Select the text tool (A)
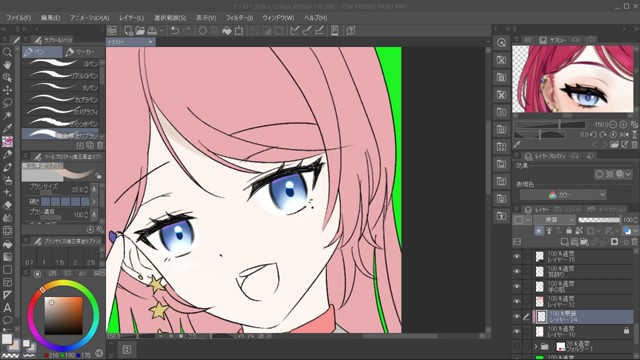640x360 pixels. pos(7,308)
